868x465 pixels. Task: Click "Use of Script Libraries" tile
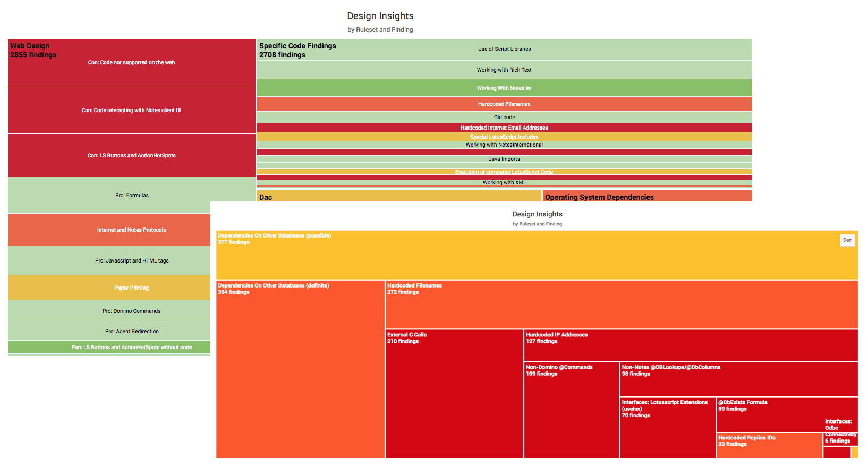click(504, 49)
